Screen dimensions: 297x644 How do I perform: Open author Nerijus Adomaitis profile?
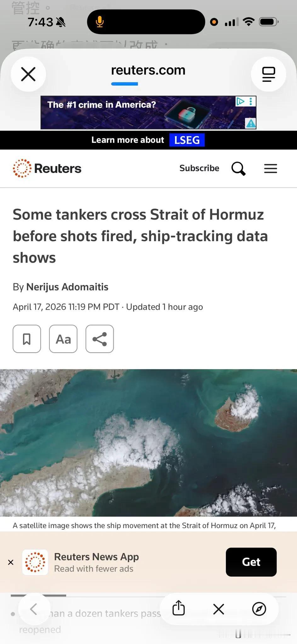[x=67, y=287]
